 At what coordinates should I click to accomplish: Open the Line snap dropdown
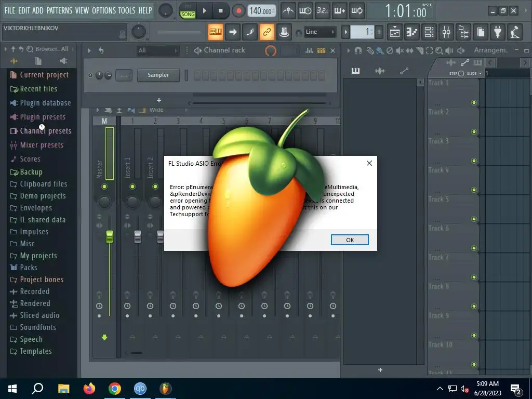tap(320, 32)
